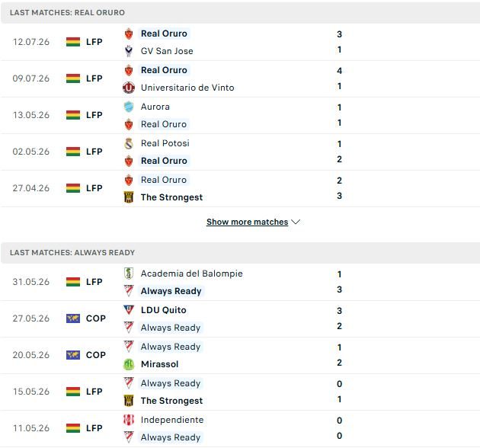Click the COP competition icon on 27.05.26

pyautogui.click(x=73, y=318)
